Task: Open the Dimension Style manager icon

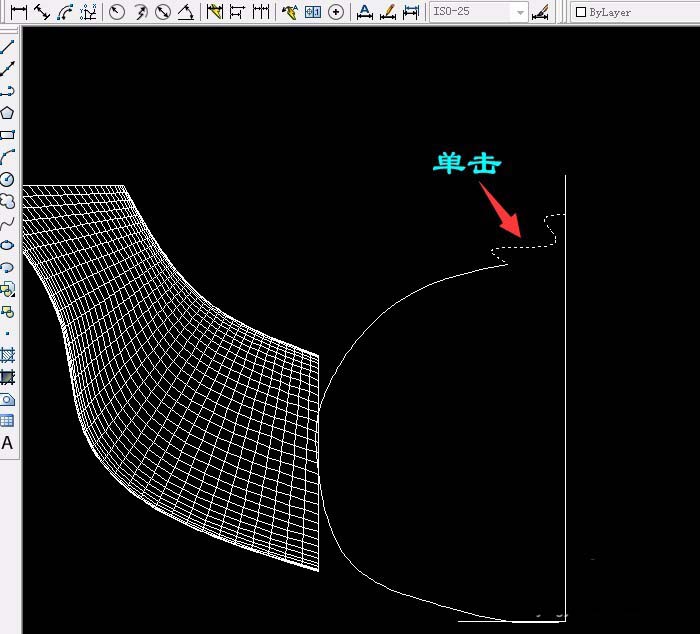Action: pos(541,12)
